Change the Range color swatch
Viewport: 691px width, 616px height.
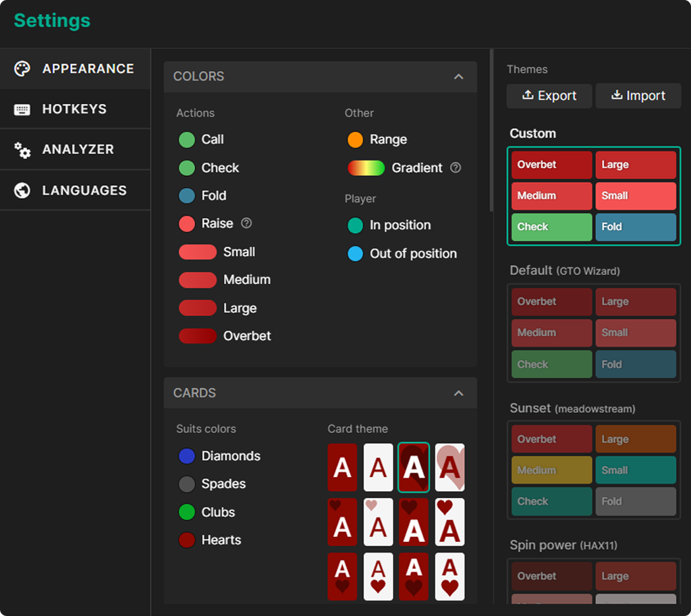click(x=355, y=140)
